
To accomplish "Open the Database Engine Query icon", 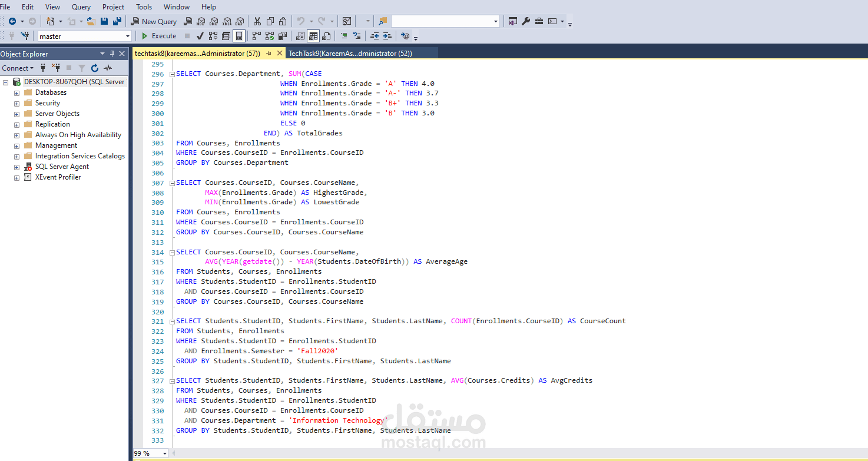I will tap(188, 21).
